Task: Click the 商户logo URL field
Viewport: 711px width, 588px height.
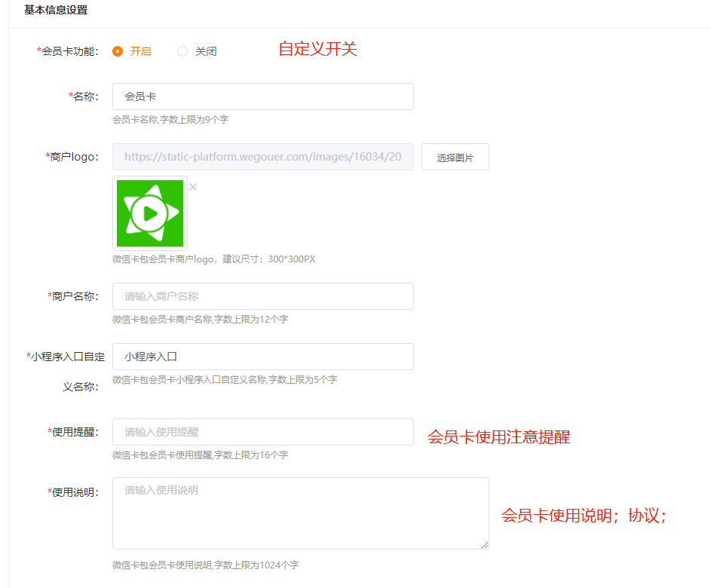Action: [x=263, y=157]
